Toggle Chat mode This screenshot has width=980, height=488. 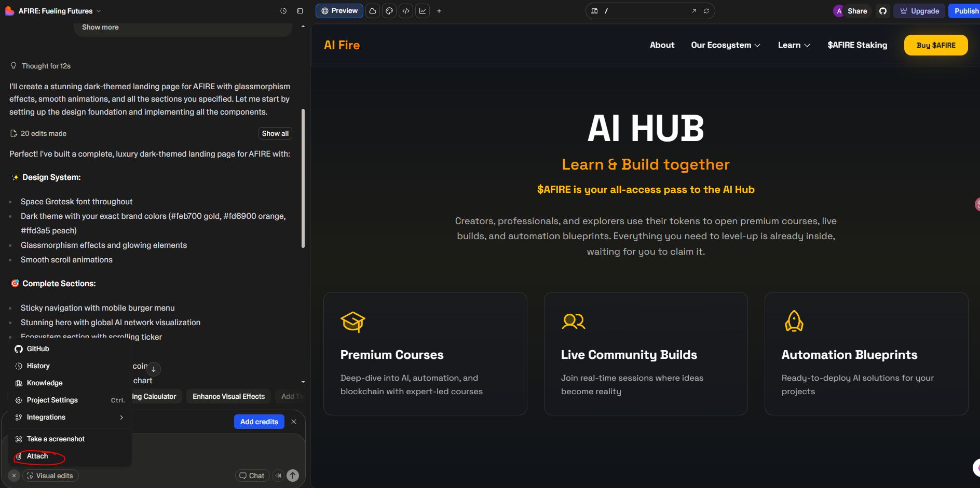252,476
